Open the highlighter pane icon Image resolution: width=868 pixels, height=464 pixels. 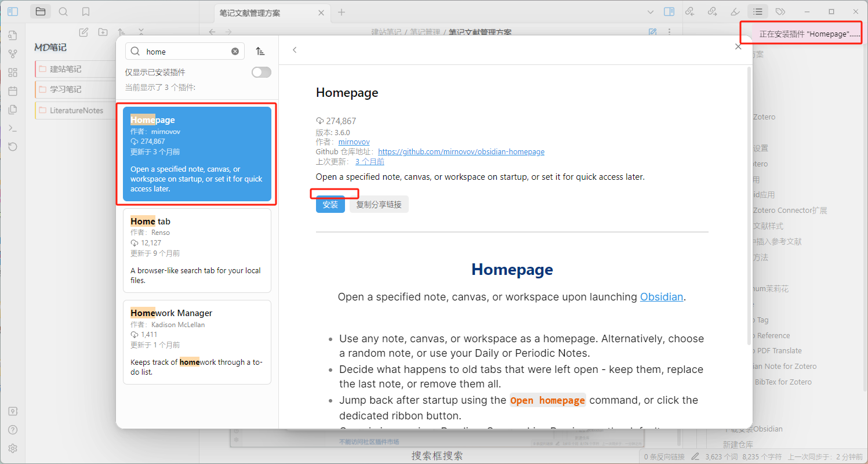click(x=735, y=11)
